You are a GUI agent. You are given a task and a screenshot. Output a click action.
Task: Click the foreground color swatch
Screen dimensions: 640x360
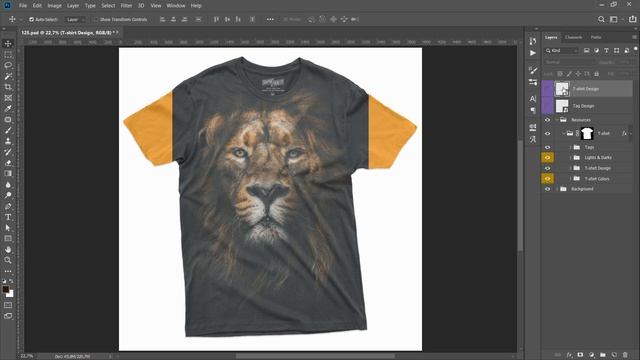[x=6, y=289]
